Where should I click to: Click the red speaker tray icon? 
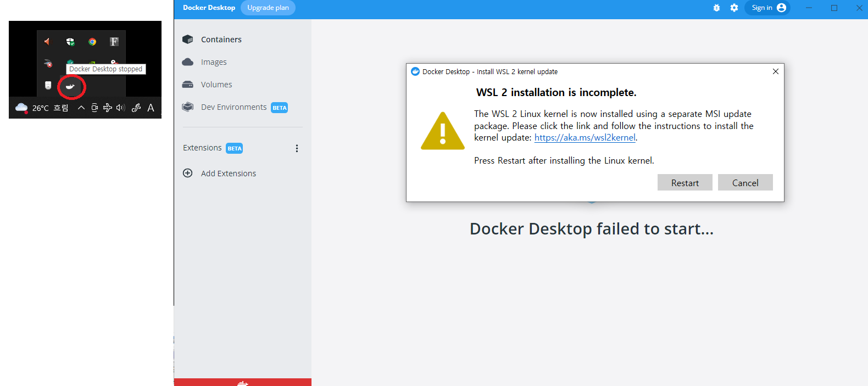(x=48, y=42)
